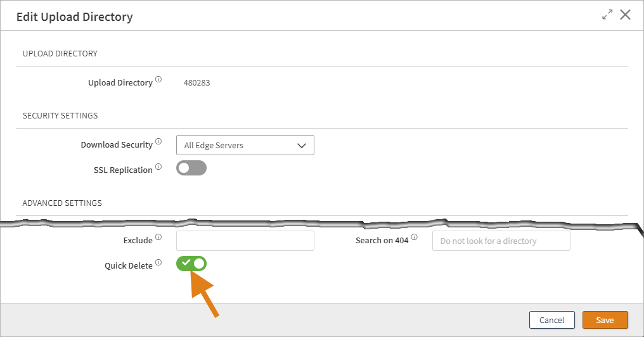Enable the SSL Replication toggle

tap(191, 168)
